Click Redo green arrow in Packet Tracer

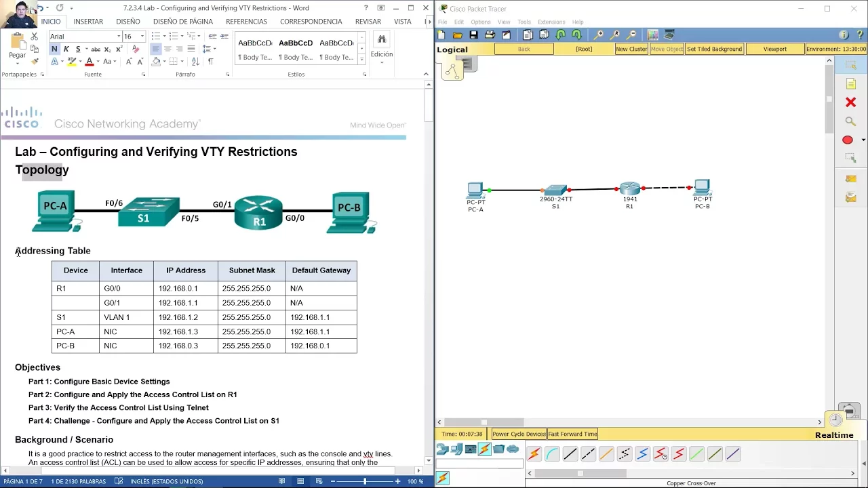point(576,35)
